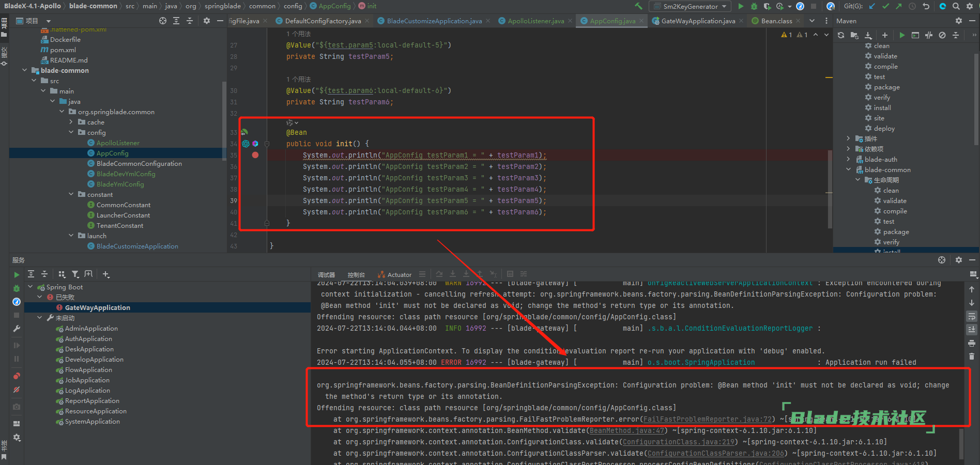
Task: Download Maven sources icon
Action: [x=868, y=35]
